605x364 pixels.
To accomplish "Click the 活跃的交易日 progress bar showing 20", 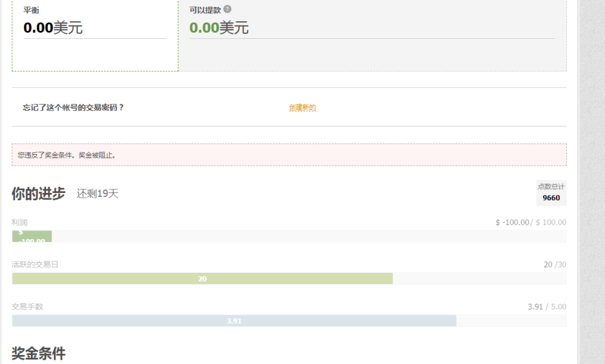I will coord(202,278).
